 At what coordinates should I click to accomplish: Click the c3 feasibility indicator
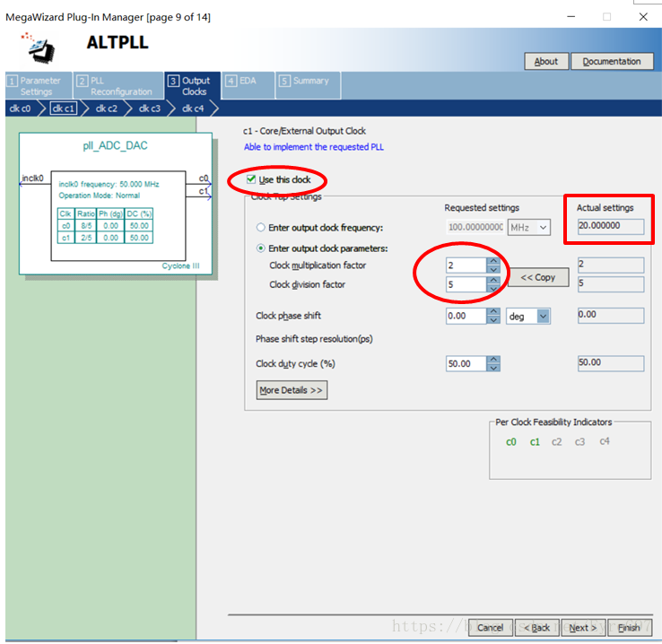pyautogui.click(x=579, y=442)
